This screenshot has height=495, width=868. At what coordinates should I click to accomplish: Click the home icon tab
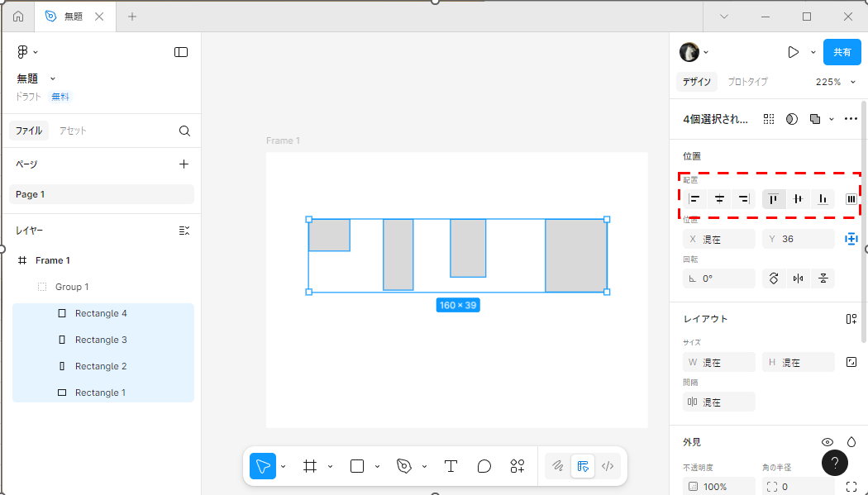pyautogui.click(x=18, y=17)
